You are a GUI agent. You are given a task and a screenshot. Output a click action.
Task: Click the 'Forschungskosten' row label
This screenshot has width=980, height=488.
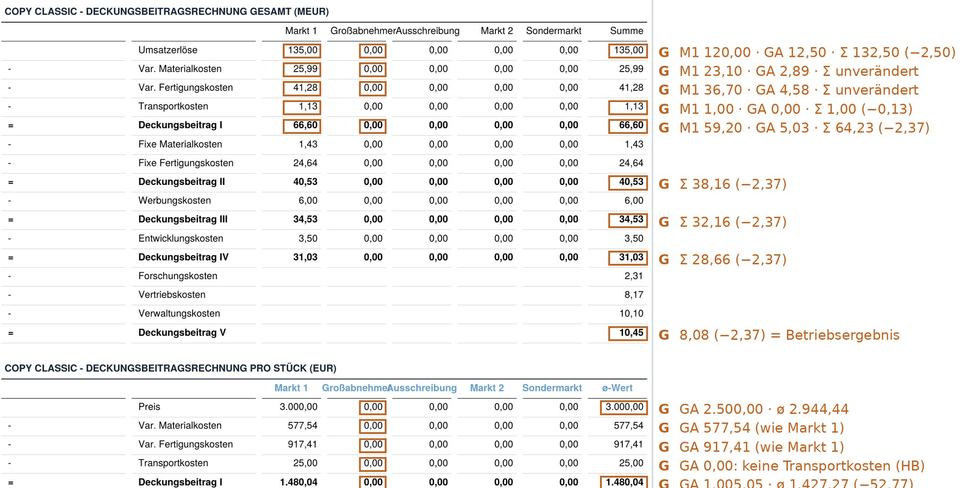[177, 276]
